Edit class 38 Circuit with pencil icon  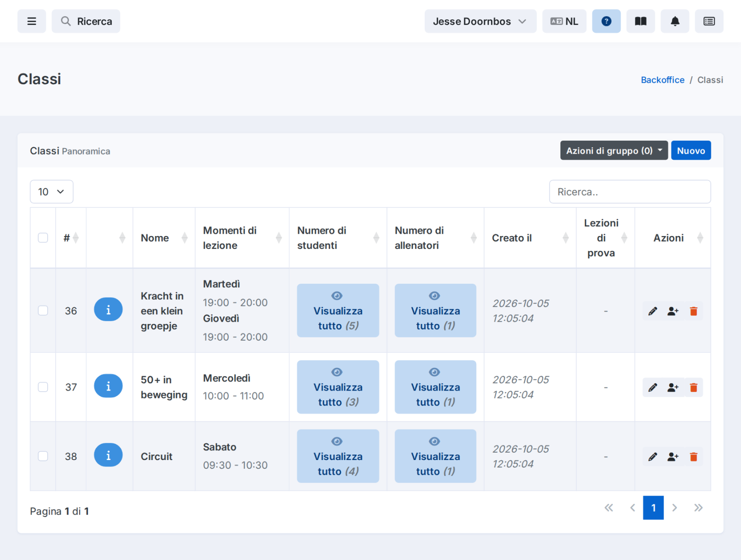click(x=653, y=457)
